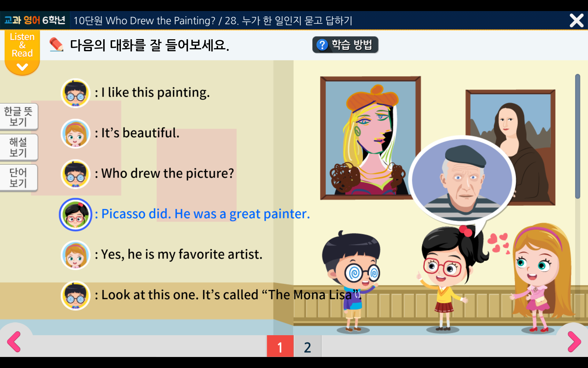
Task: Click the girl avatar beside "It's beautiful."
Action: tap(75, 134)
